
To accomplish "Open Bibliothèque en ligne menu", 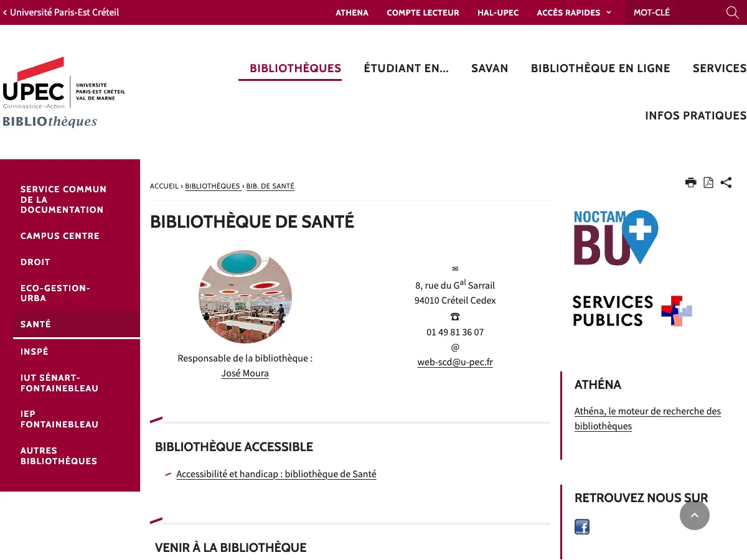I will tap(600, 68).
